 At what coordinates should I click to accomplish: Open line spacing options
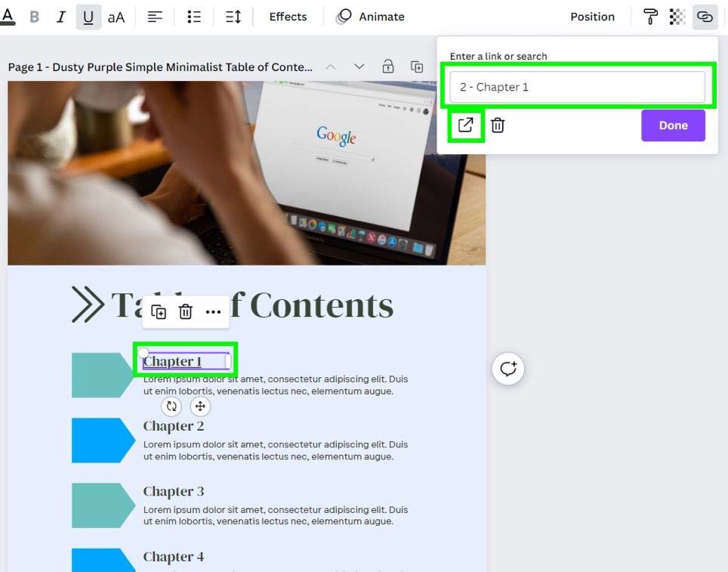coord(233,17)
